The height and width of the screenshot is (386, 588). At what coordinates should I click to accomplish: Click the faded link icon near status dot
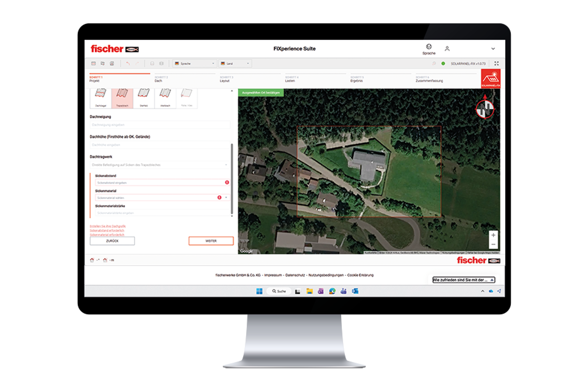434,64
